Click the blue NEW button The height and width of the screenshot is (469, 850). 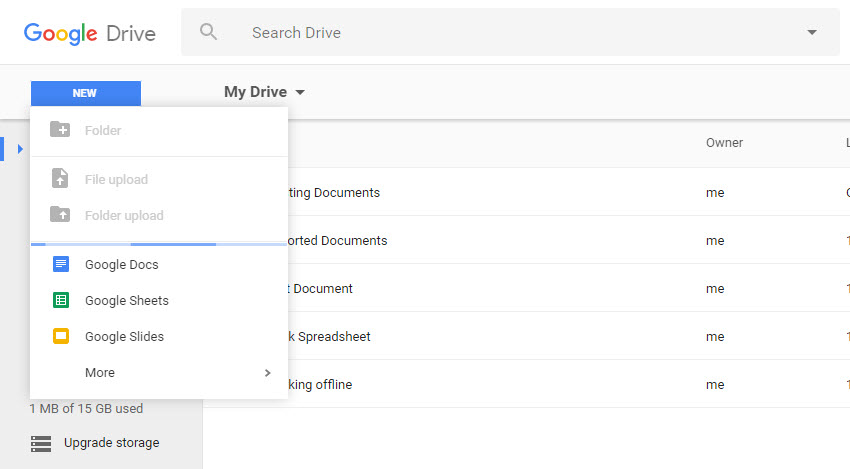[86, 93]
